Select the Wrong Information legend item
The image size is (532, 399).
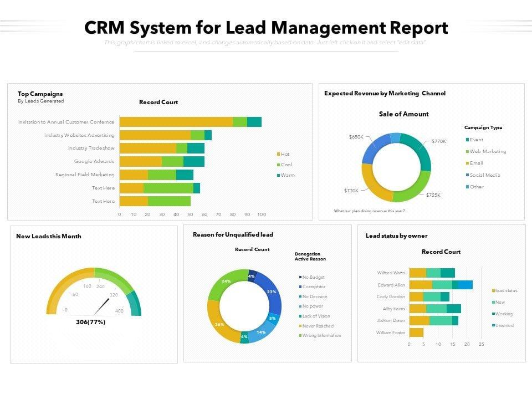[x=321, y=335]
